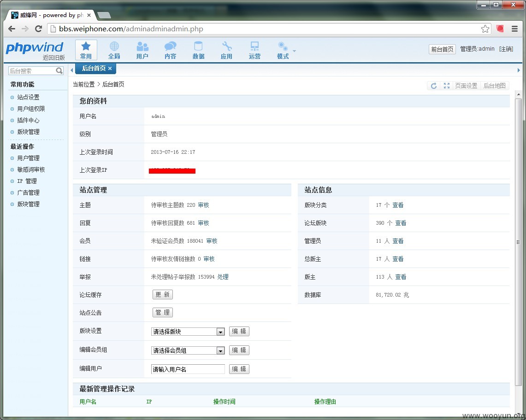
Task: Focus the 后台搜索 search field
Action: (x=32, y=71)
